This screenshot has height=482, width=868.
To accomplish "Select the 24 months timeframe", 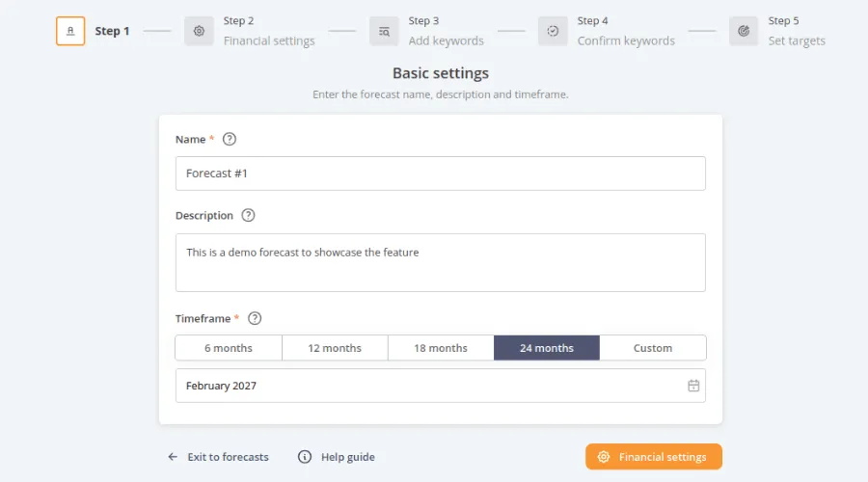I will tap(547, 348).
